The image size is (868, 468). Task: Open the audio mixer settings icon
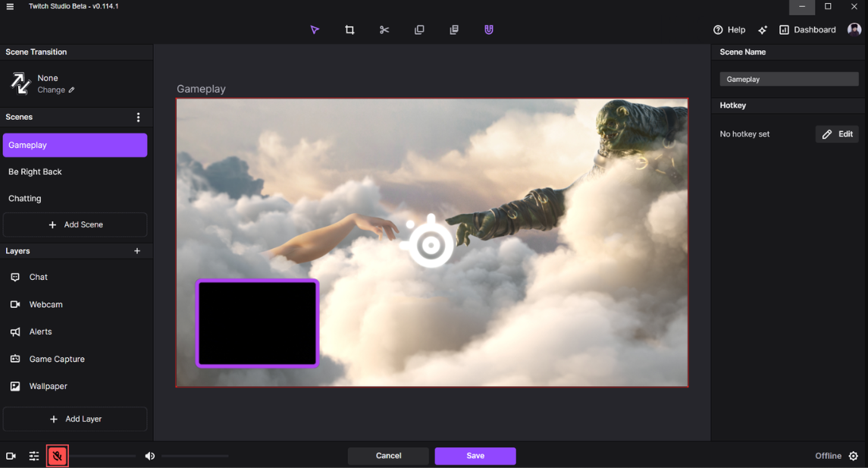(x=34, y=456)
